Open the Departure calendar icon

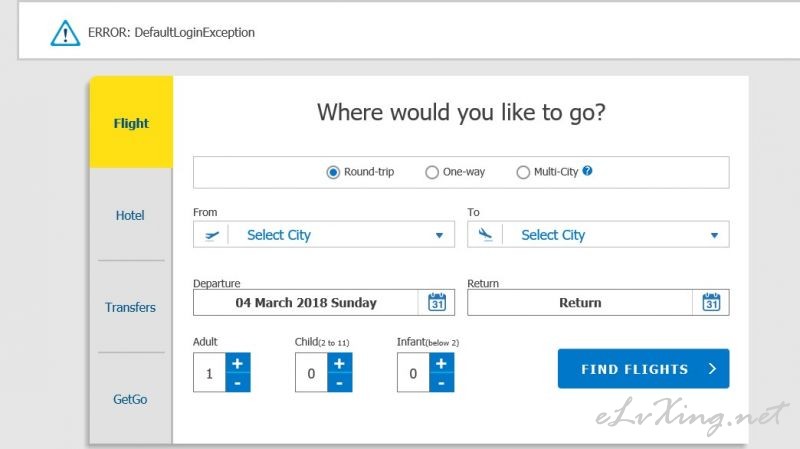[437, 302]
